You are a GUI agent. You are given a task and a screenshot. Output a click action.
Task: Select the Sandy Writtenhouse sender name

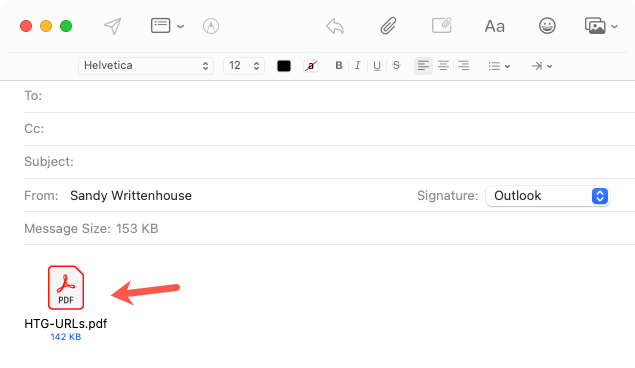131,196
